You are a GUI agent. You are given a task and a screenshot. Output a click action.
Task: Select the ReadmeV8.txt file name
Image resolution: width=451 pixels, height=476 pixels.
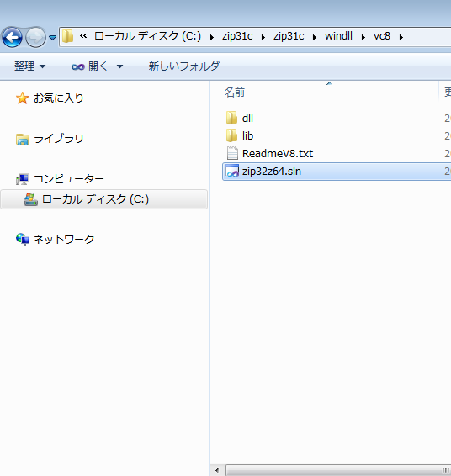point(278,153)
